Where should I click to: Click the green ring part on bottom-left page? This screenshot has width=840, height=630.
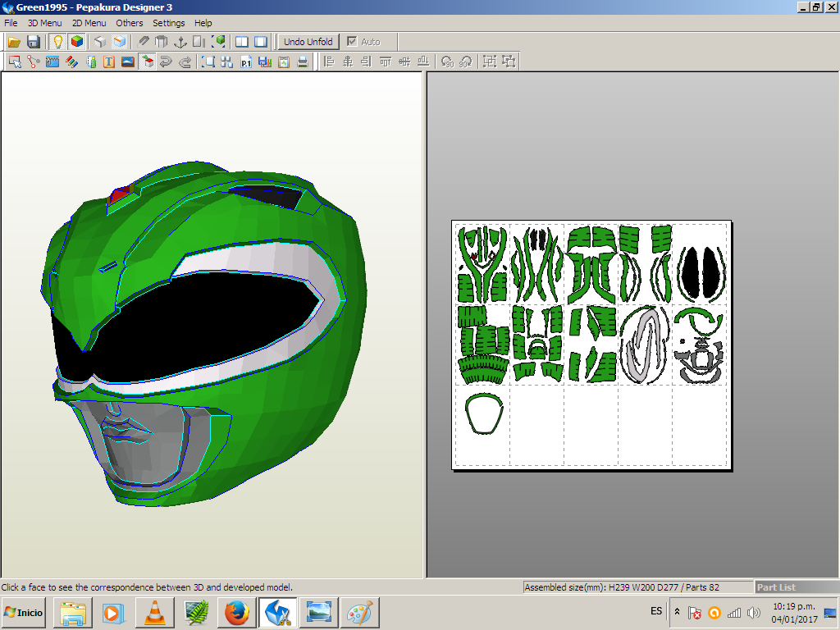pos(484,413)
